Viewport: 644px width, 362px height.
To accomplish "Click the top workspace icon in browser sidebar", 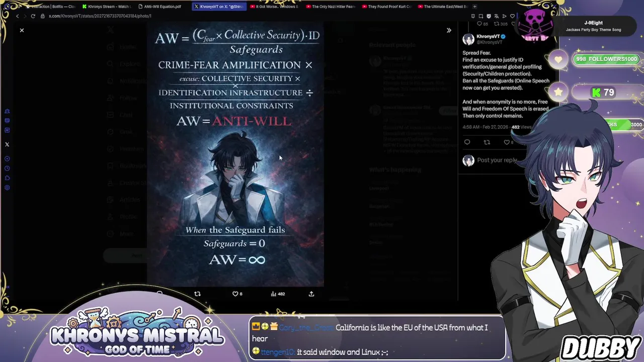I will point(7,111).
